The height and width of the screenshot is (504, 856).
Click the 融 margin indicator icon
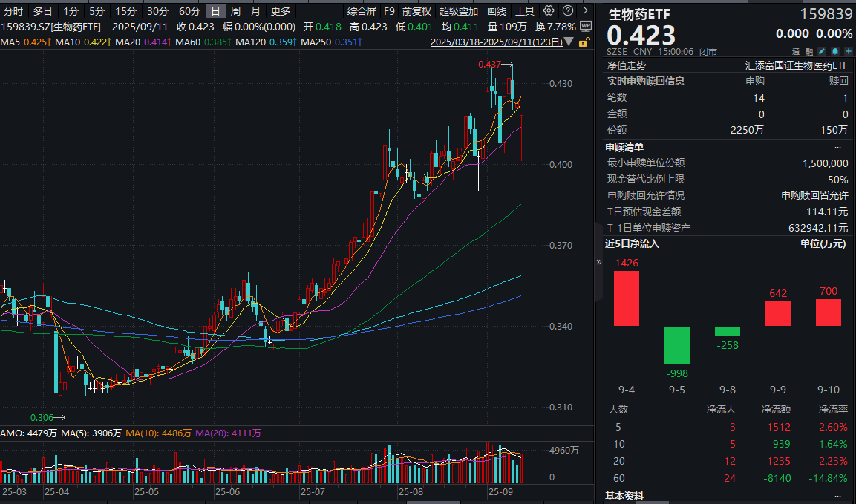point(809,51)
